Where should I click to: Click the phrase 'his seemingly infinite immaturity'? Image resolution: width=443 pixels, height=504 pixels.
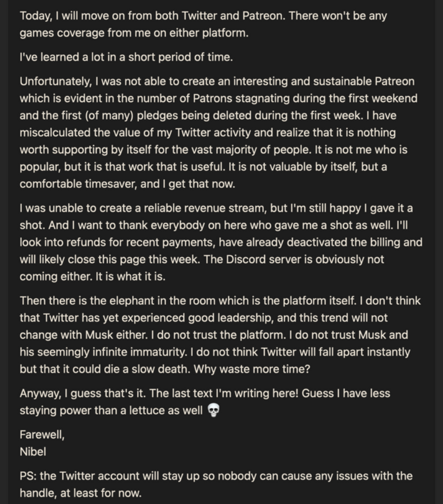(103, 352)
